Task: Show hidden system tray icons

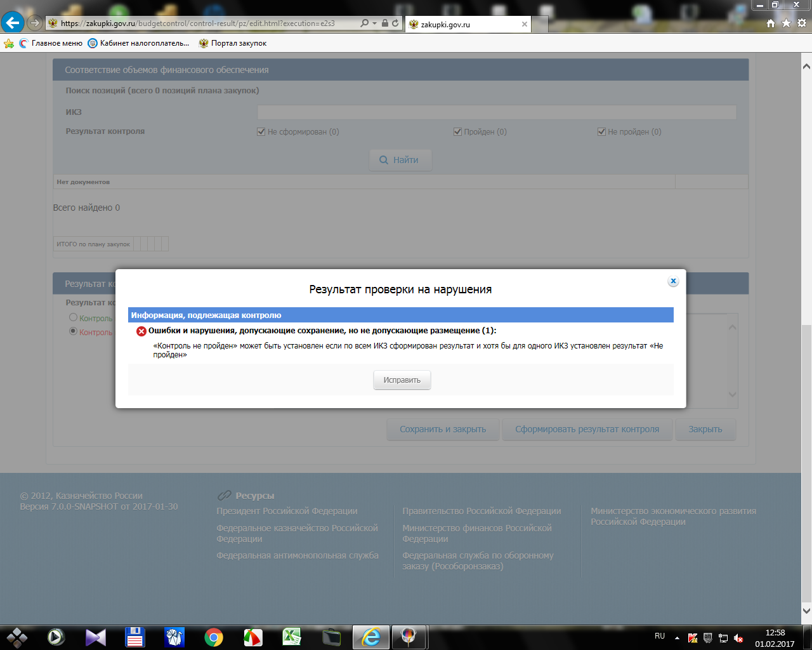Action: coord(677,638)
